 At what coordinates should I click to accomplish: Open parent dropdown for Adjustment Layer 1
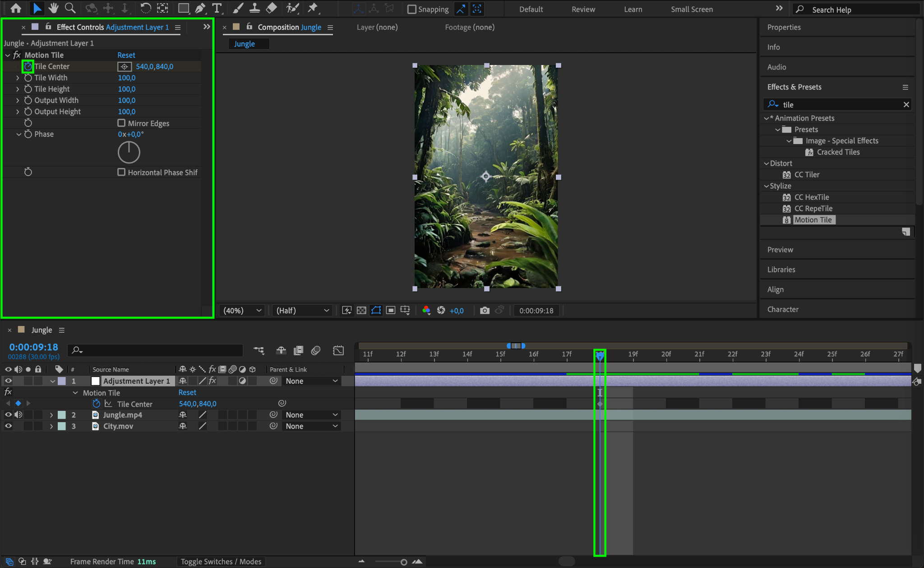(x=311, y=381)
